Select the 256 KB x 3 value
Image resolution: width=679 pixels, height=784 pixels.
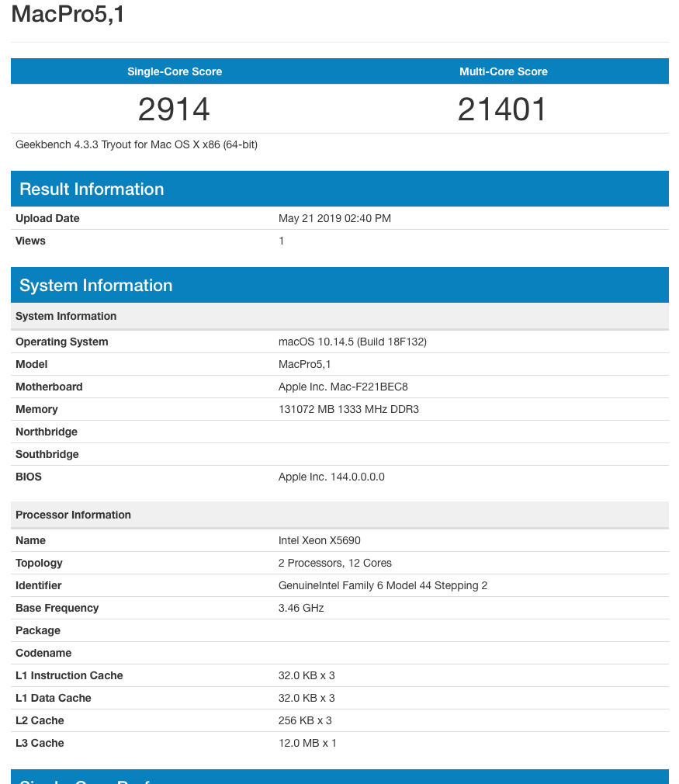pyautogui.click(x=305, y=720)
